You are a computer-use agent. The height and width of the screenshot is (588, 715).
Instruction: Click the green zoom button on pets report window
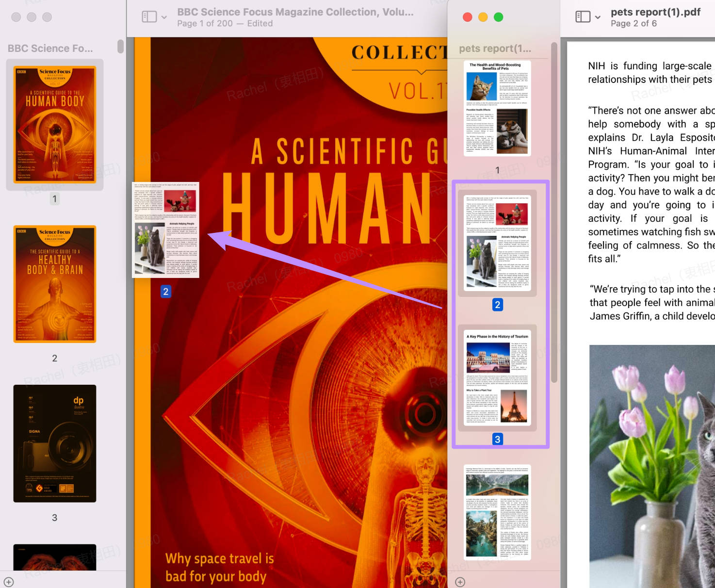(498, 16)
